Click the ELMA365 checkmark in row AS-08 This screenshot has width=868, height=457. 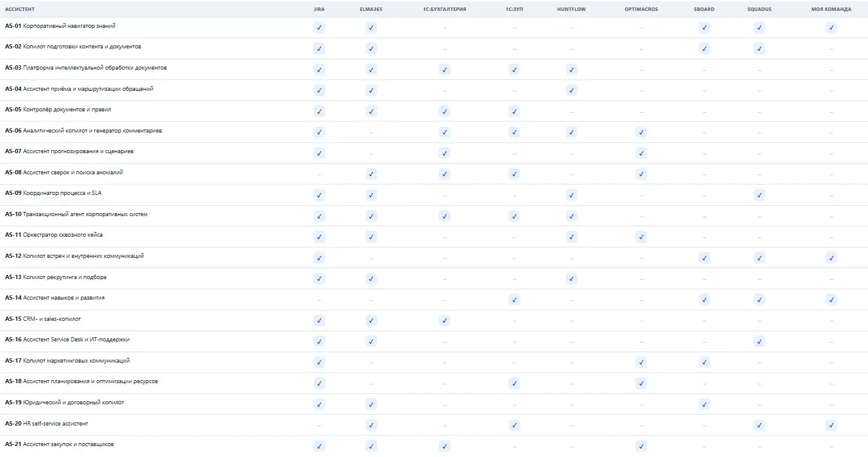(371, 174)
